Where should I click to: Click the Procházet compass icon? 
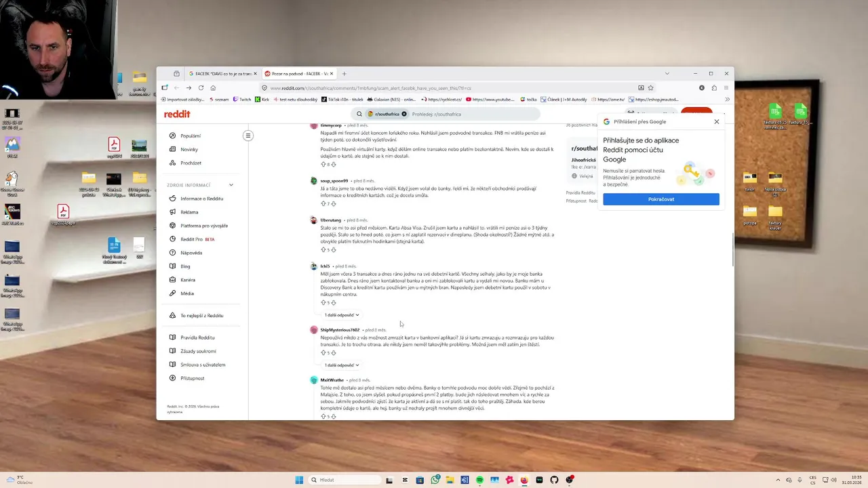point(172,163)
